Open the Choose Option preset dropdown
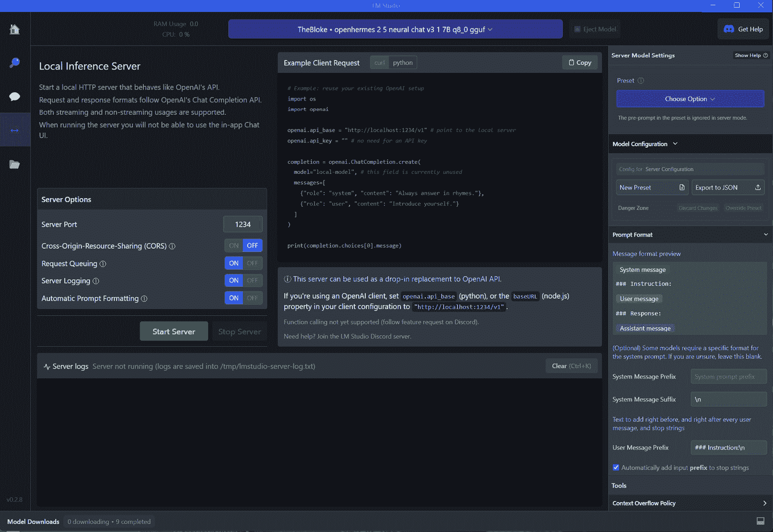 [690, 99]
